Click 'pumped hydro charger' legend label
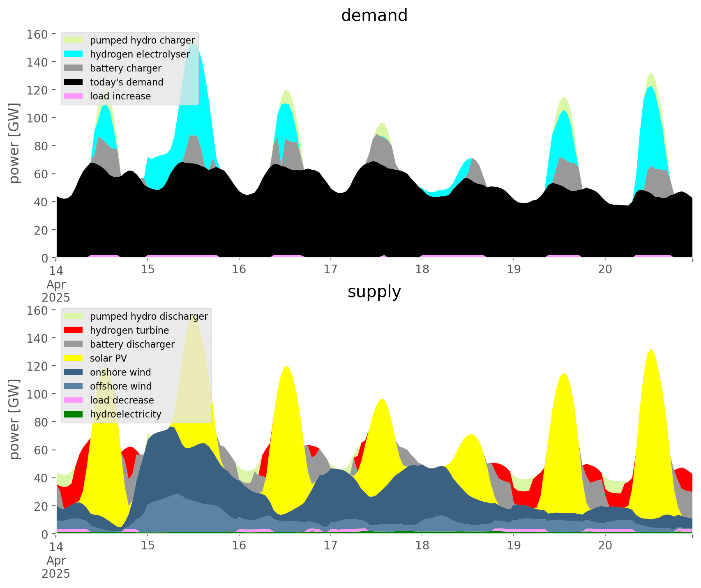Screen dimensions: 701x588 point(142,41)
